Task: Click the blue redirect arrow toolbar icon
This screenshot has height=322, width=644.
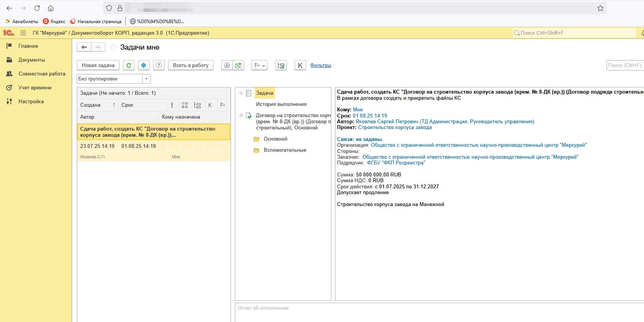Action: 143,65
